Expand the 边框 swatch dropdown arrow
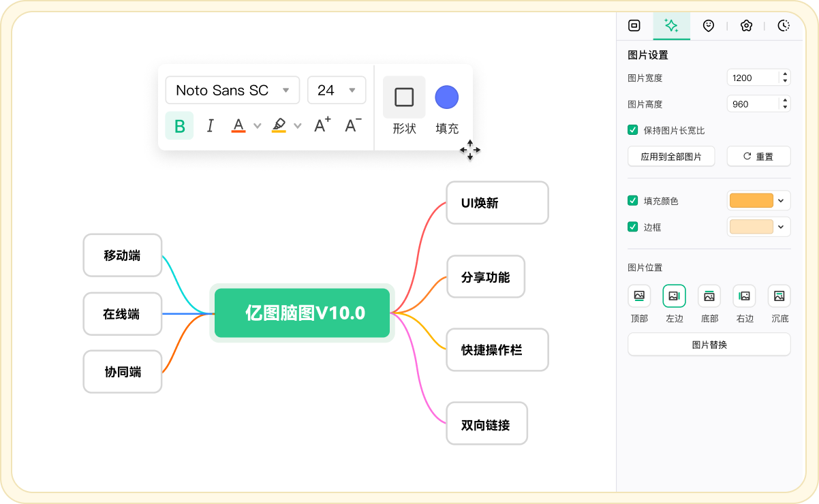 tap(782, 227)
